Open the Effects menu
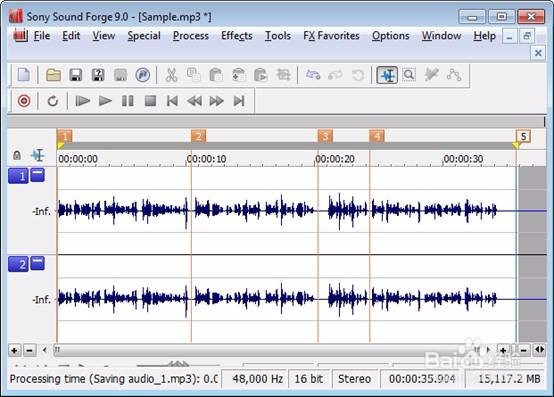Viewport: 554px width, 397px height. (x=236, y=36)
